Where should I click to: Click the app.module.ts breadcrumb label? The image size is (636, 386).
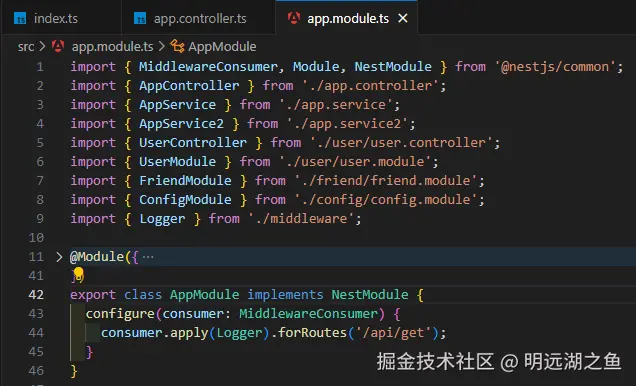(x=112, y=47)
